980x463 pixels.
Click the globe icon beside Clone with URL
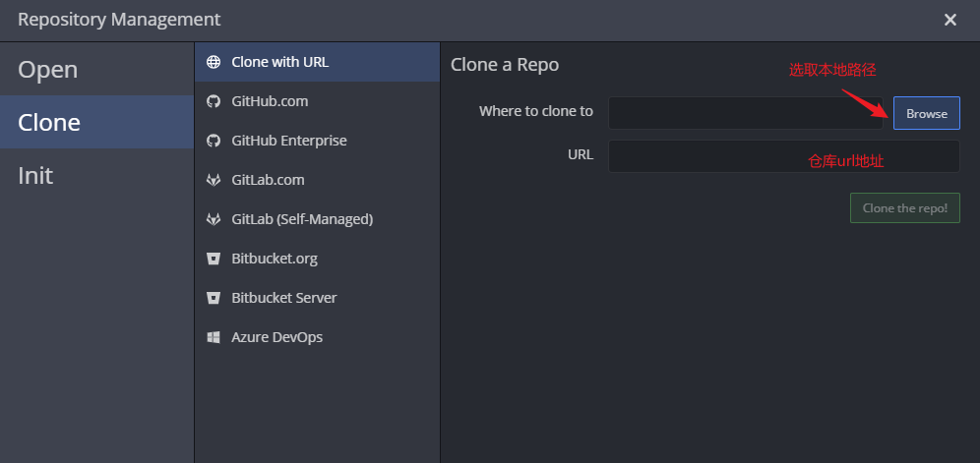click(x=214, y=62)
